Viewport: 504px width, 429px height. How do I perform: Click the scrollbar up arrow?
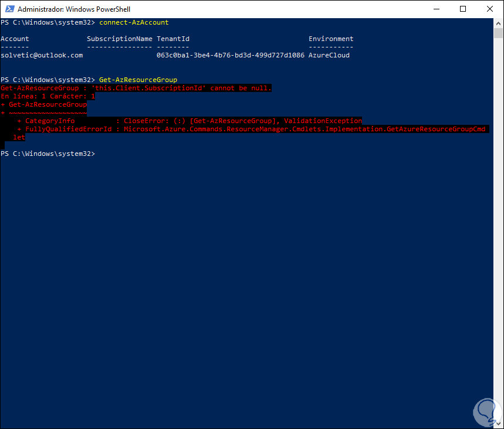click(498, 23)
